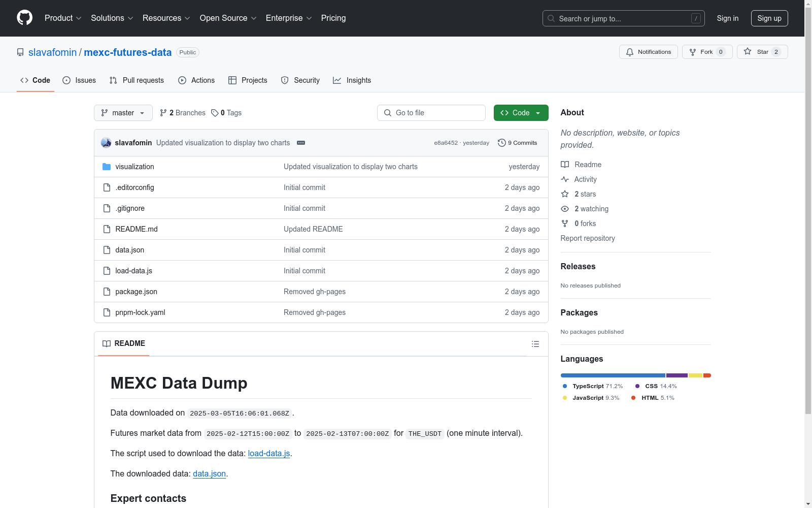Open the visualization folder
Image resolution: width=812 pixels, height=508 pixels.
(x=134, y=167)
